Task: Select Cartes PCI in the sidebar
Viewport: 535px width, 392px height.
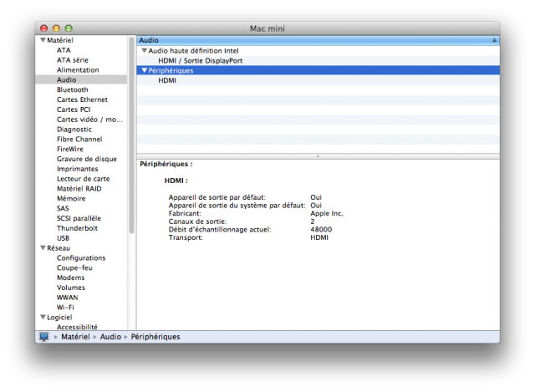Action: 74,109
